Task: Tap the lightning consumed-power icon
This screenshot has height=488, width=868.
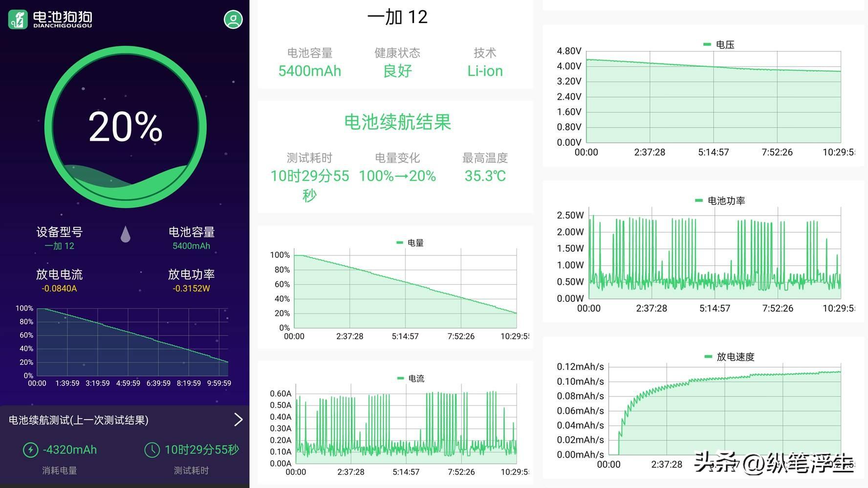Action: tap(31, 450)
